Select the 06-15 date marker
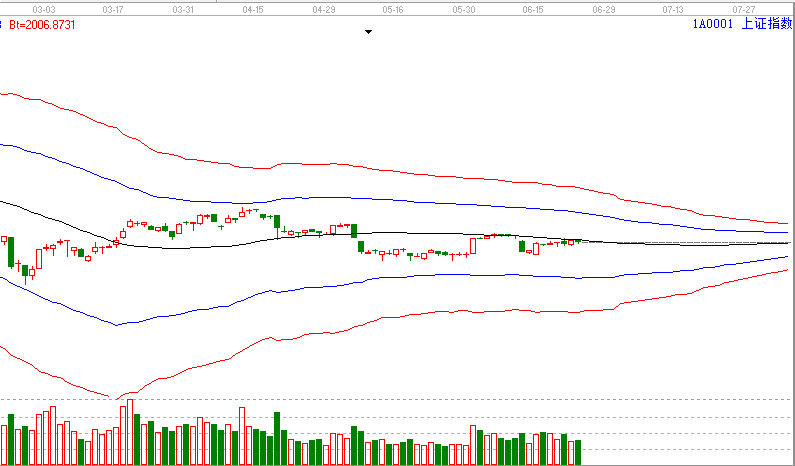This screenshot has width=795, height=466. [533, 8]
